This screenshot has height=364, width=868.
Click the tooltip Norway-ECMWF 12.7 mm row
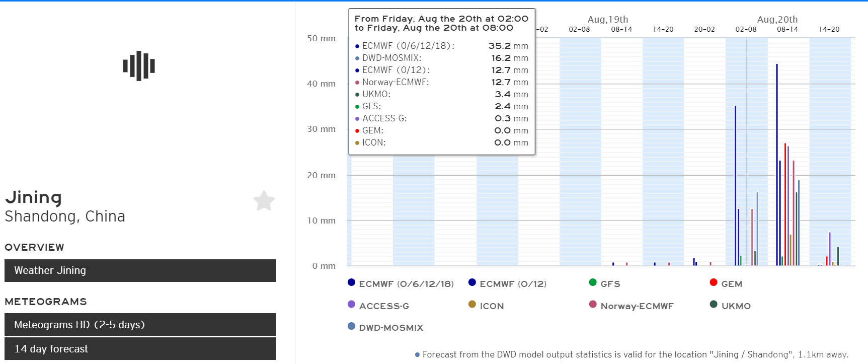coord(442,82)
